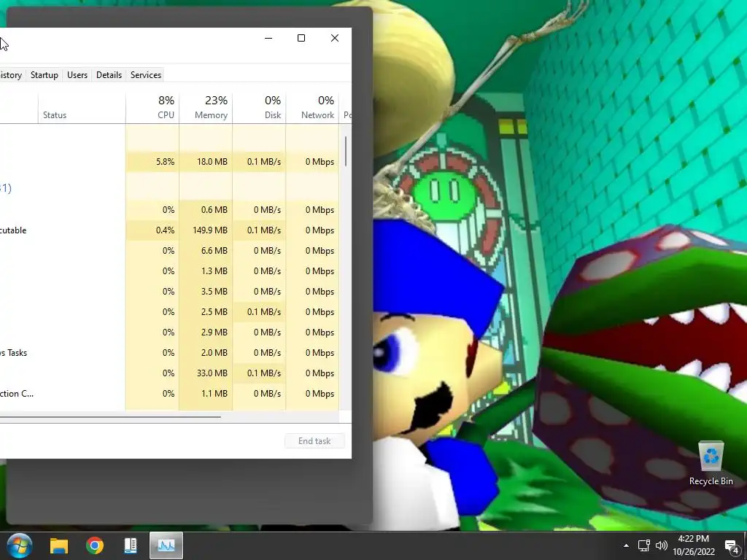Sort processes by the Memory column
The width and height of the screenshot is (747, 560).
[206, 107]
